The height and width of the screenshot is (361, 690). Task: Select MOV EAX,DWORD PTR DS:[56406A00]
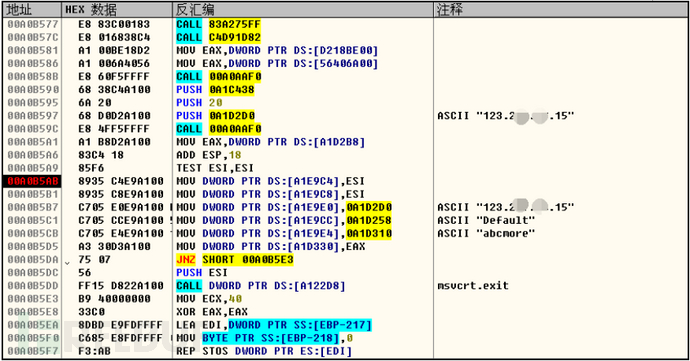tap(277, 63)
